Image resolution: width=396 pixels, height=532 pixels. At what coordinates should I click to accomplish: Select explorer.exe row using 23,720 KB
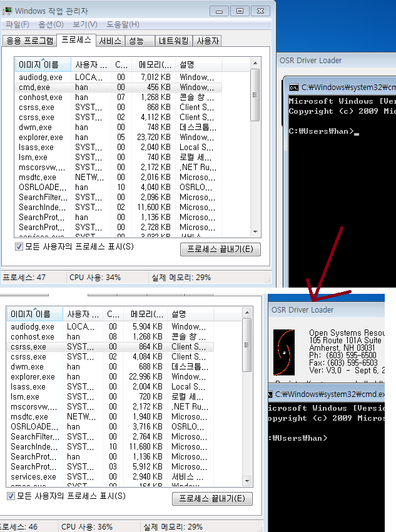(118, 138)
